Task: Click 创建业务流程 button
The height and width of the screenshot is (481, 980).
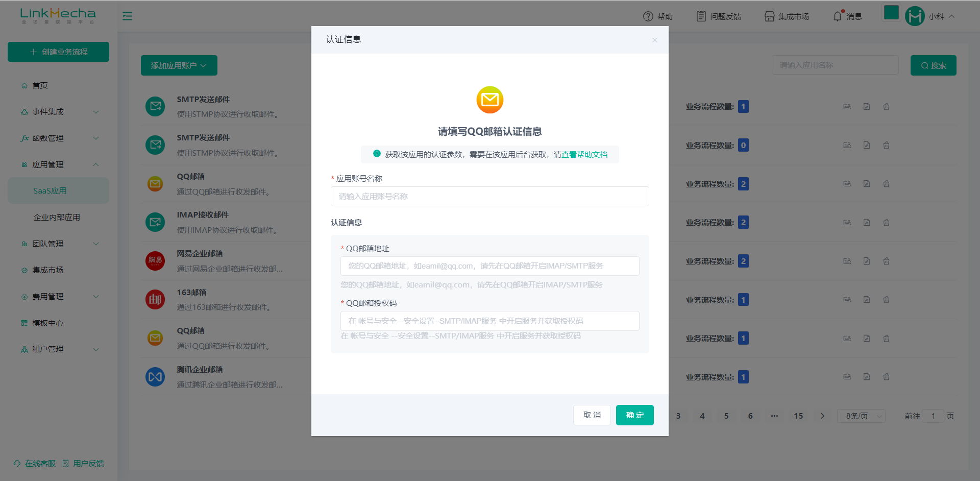Action: pos(58,52)
